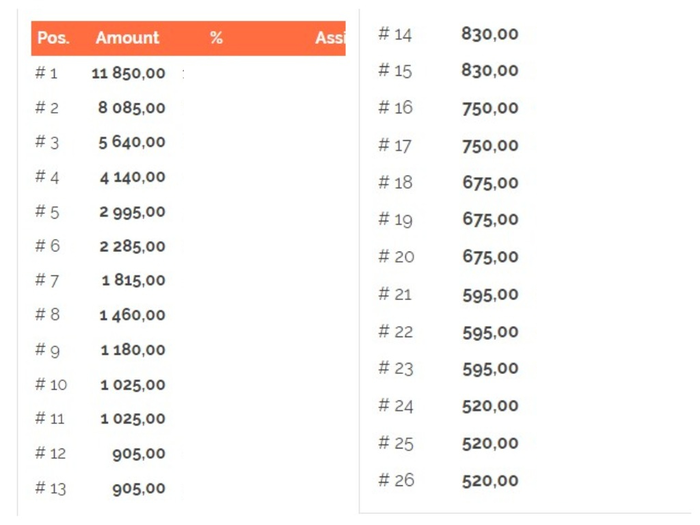Click the Amount column header
The height and width of the screenshot is (525, 700).
coord(127,38)
